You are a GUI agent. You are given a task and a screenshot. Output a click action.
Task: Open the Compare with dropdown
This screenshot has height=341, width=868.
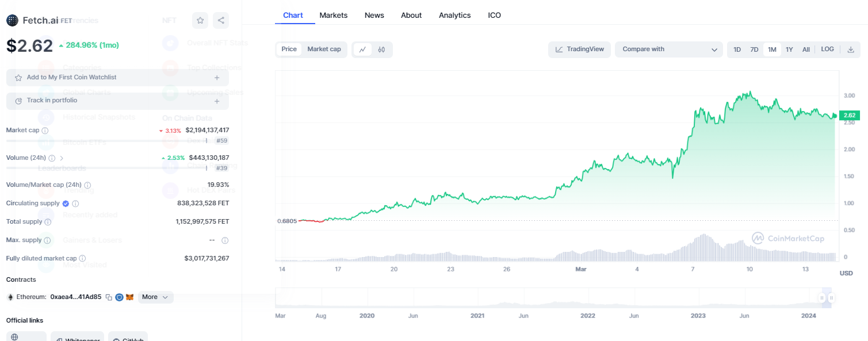669,49
